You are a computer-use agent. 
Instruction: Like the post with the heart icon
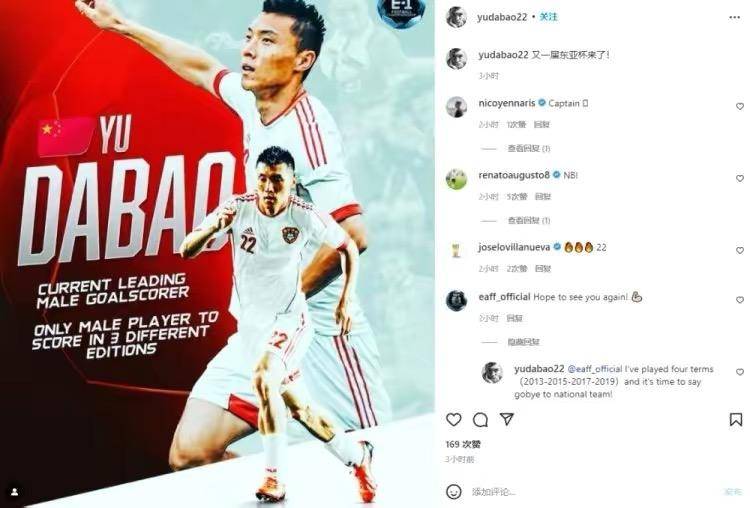point(453,420)
